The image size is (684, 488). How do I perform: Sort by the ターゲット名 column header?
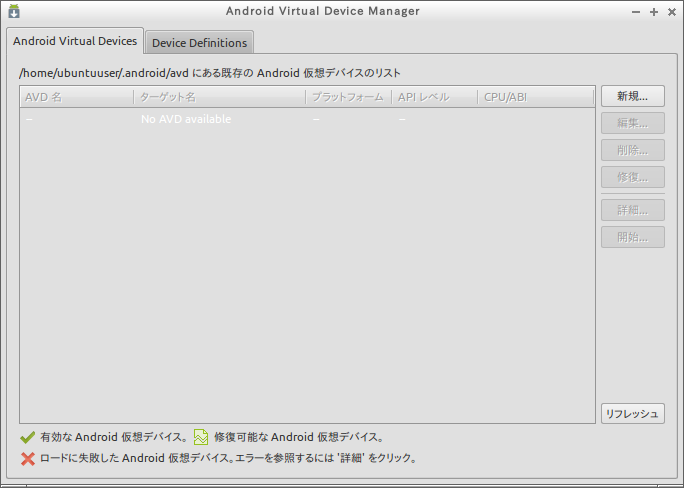click(x=220, y=97)
